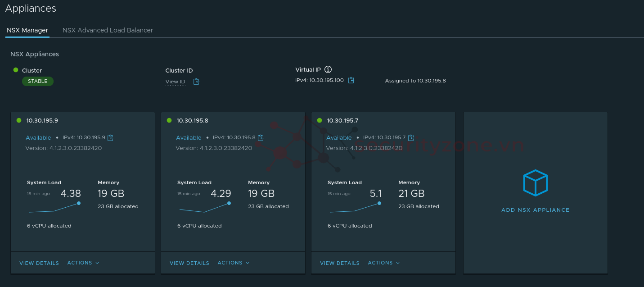Image resolution: width=644 pixels, height=287 pixels.
Task: Click Available status link for 10.30.195.8
Action: [189, 138]
